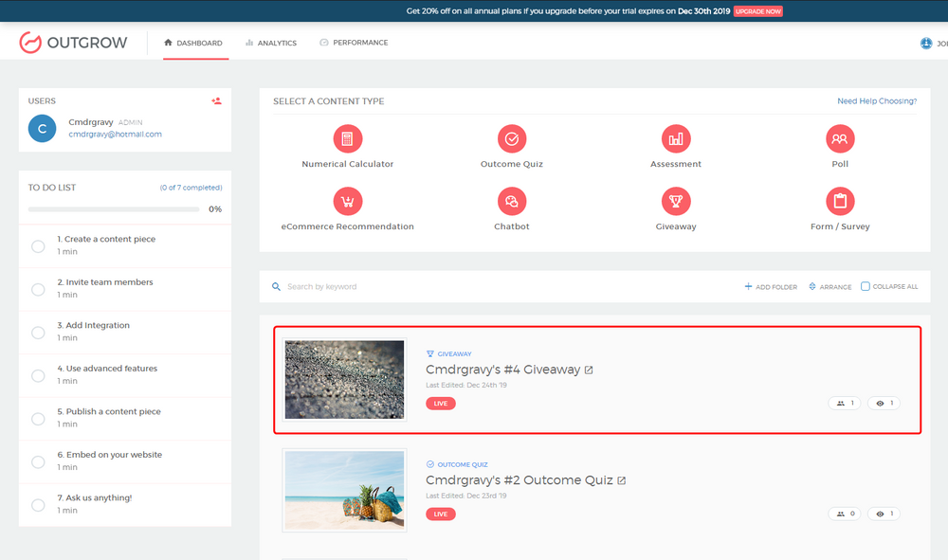Switch to the Performance tab
948x560 pixels.
point(355,43)
